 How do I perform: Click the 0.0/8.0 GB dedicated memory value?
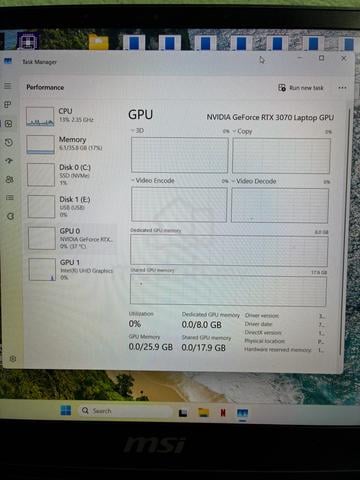(202, 325)
